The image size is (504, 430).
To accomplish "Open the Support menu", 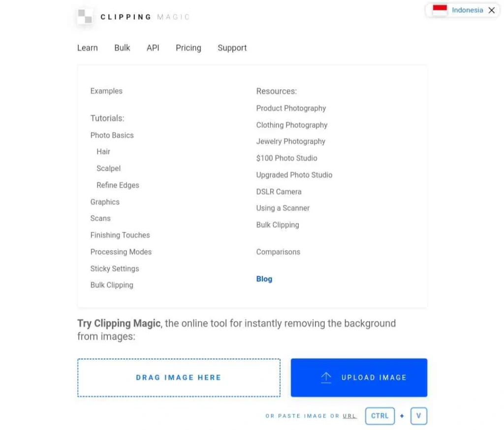I will point(232,48).
